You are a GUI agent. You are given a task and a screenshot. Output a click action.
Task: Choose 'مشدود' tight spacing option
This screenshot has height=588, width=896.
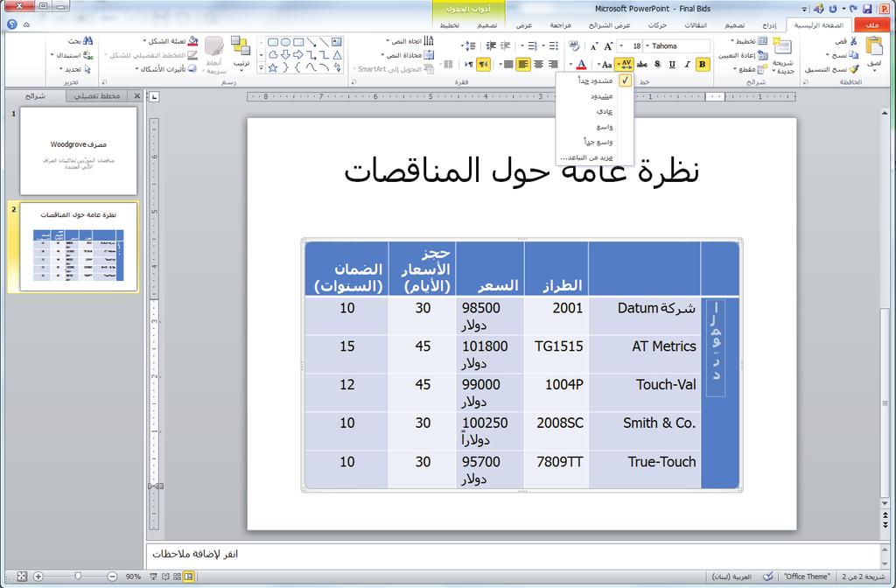coord(595,96)
